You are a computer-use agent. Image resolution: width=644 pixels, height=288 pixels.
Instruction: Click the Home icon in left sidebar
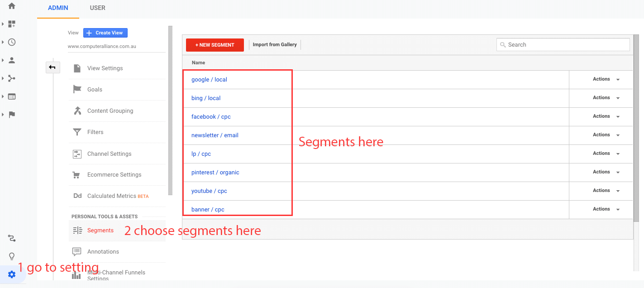(x=12, y=6)
